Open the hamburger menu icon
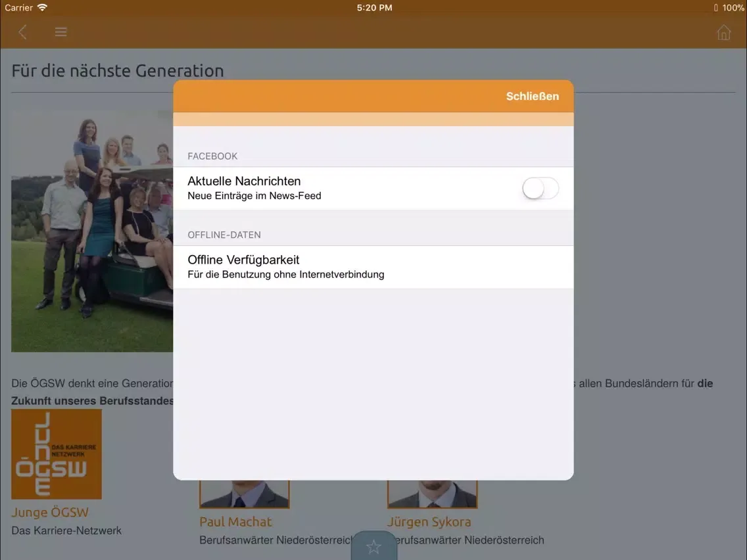Viewport: 747px width, 560px height. (x=60, y=32)
